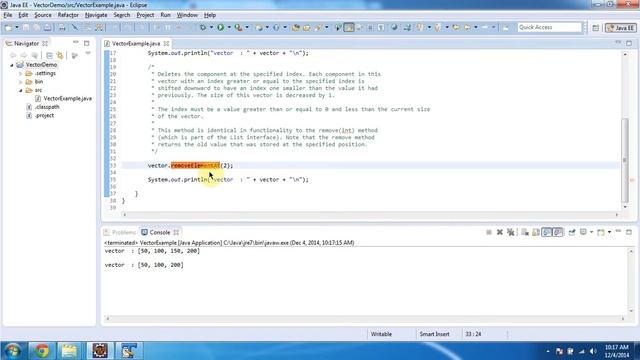Click the Toggle Mark Occurrences icon
Viewport: 640px width, 360px height.
pos(349,27)
